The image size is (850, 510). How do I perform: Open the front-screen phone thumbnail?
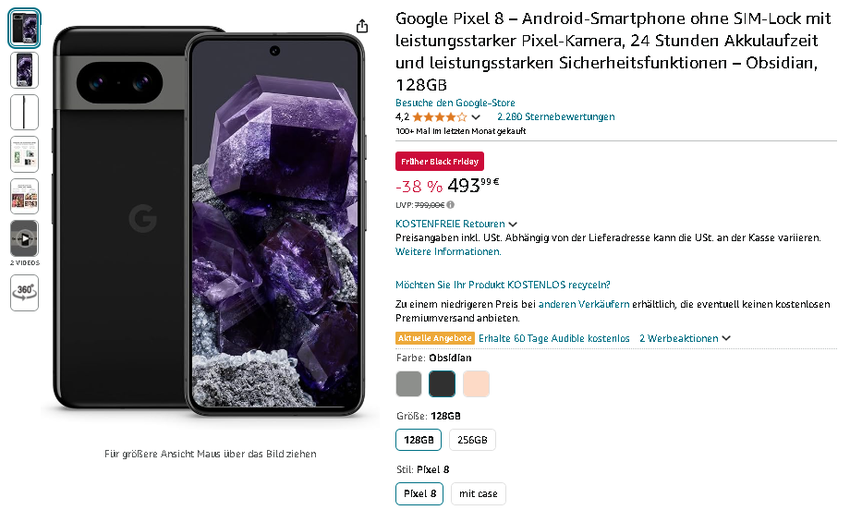[x=24, y=70]
